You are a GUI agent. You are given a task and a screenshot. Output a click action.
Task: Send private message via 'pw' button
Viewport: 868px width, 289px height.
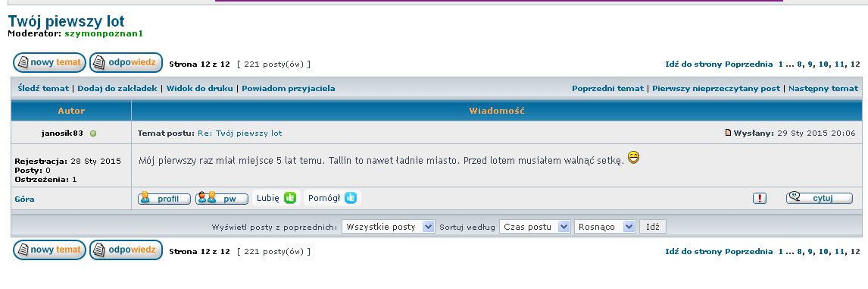(x=221, y=198)
